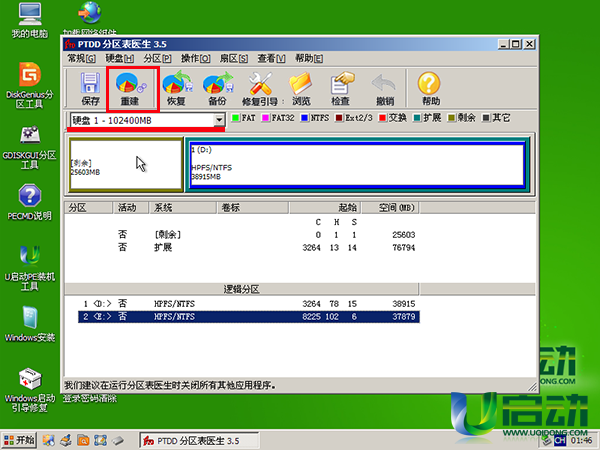This screenshot has width=600, height=450.
Task: Open the 分区[P] menu
Action: click(x=157, y=59)
